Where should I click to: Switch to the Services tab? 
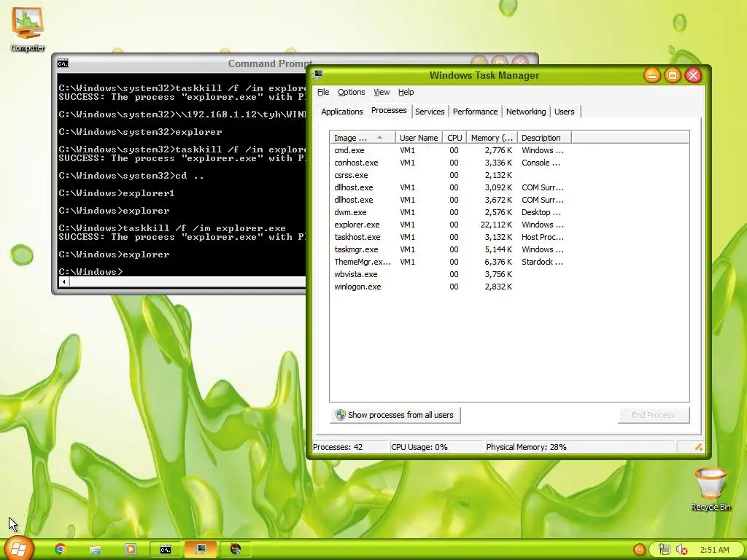pyautogui.click(x=430, y=112)
